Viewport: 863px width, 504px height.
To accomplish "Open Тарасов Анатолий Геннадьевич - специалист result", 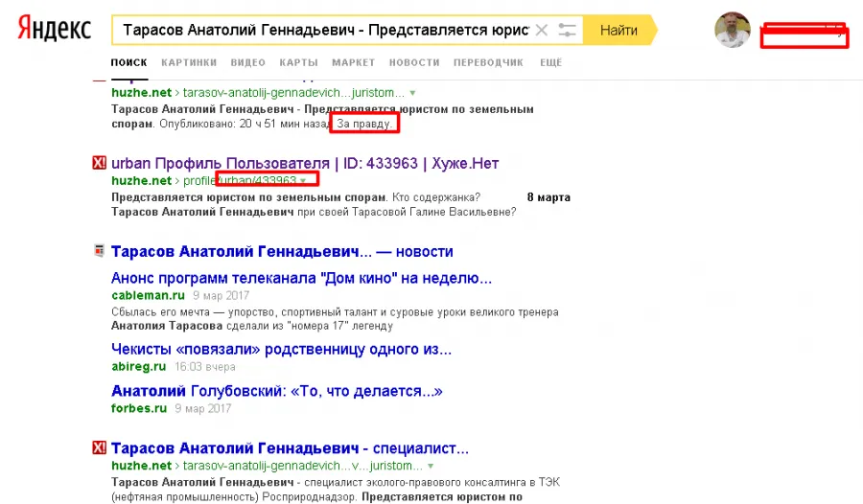I will coord(290,448).
